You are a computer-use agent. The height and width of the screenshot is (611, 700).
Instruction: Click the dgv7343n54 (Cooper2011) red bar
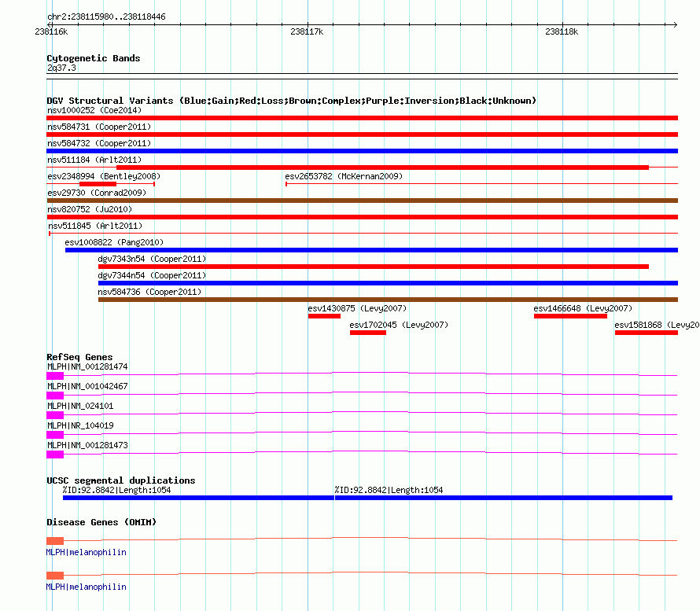click(x=374, y=267)
